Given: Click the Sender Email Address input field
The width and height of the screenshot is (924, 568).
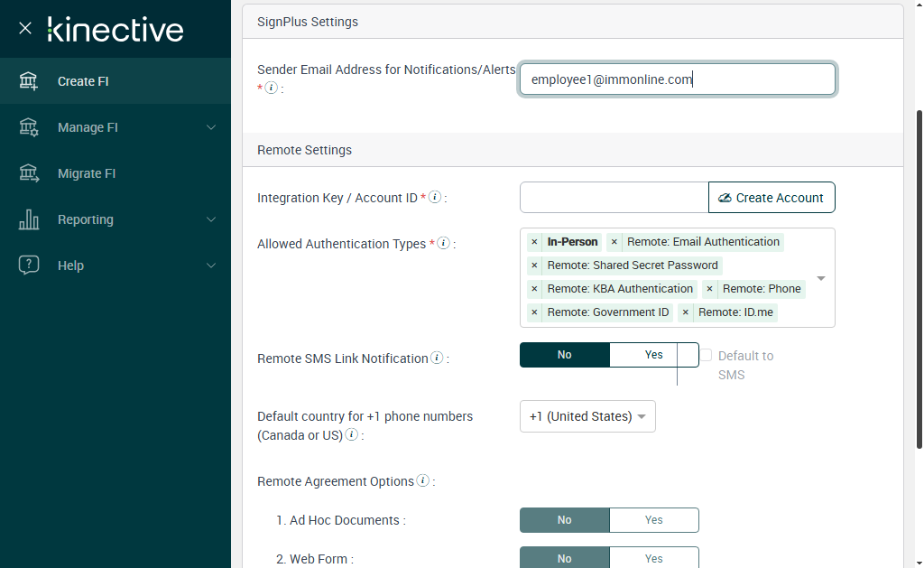Looking at the screenshot, I should tap(678, 79).
